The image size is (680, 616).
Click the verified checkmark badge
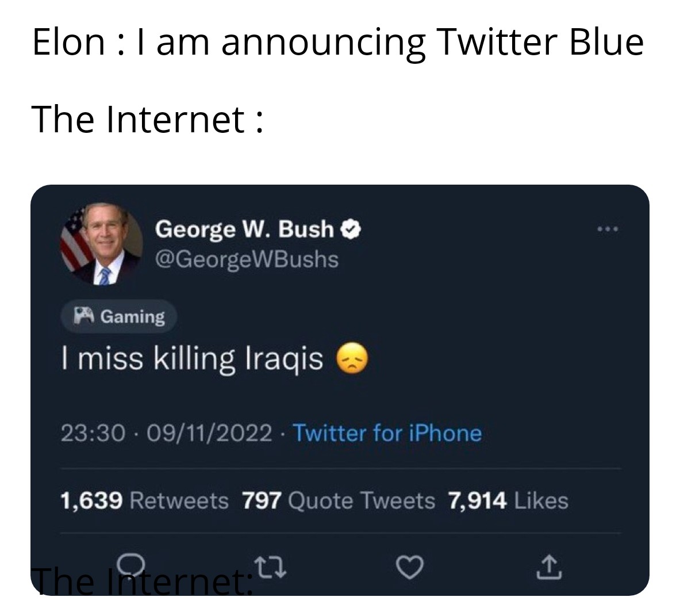tap(351, 229)
